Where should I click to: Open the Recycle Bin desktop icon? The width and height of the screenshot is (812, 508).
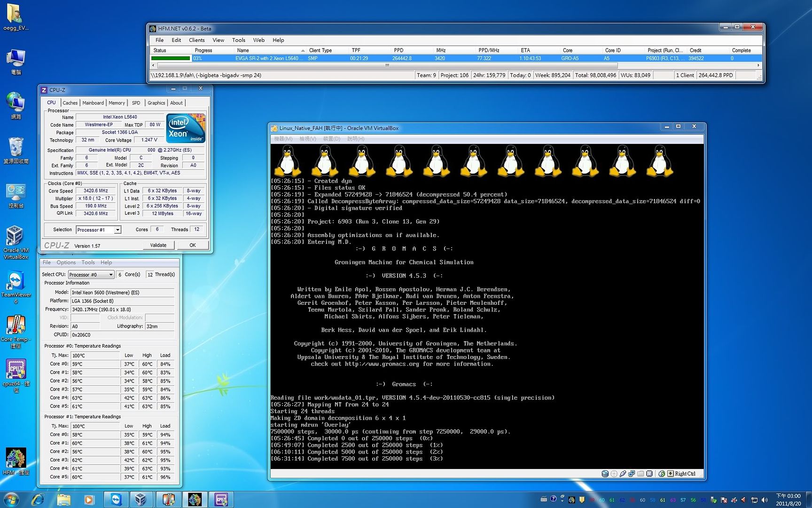[16, 150]
